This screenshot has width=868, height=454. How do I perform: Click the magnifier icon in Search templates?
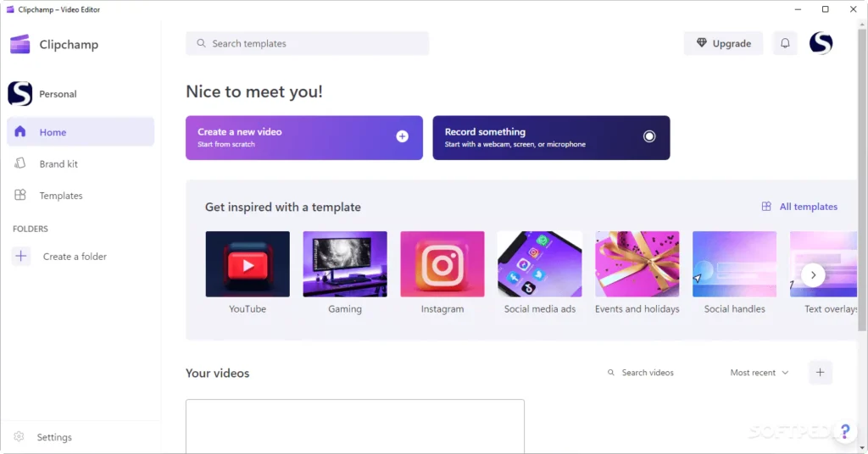point(201,43)
